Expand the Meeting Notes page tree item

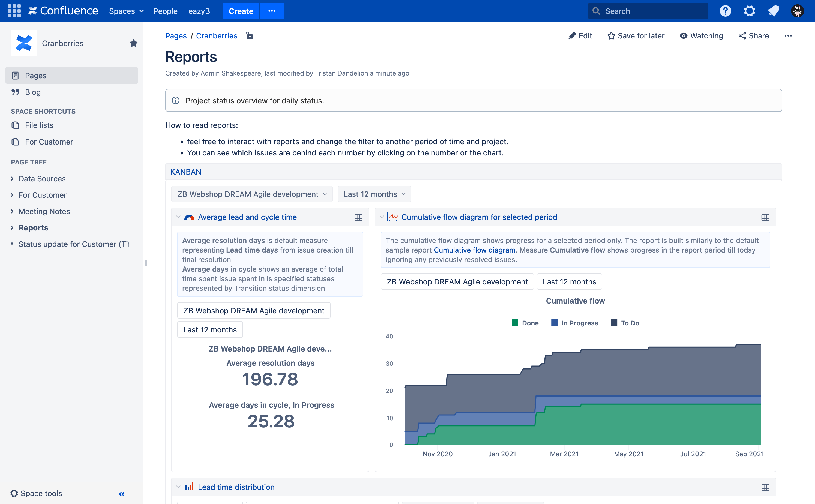pos(12,211)
